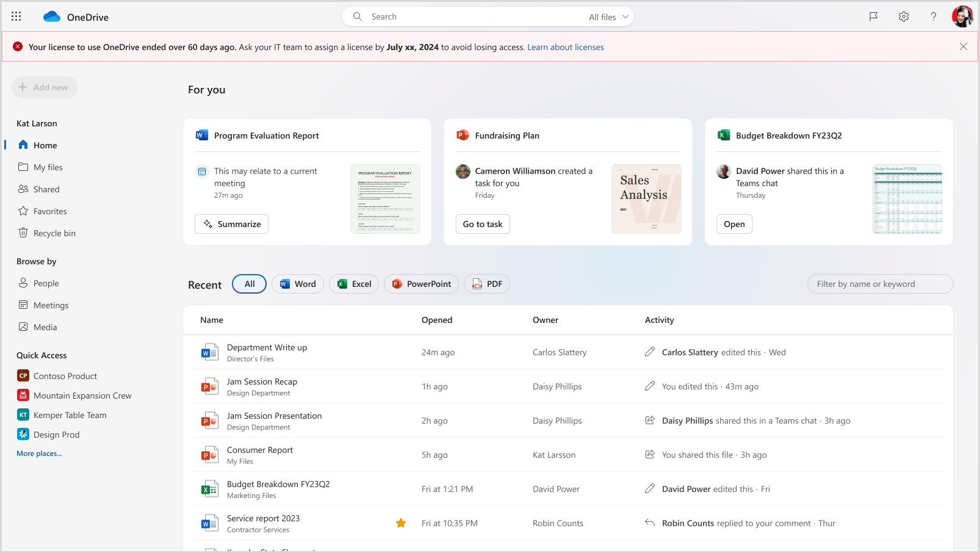Open the settings gear icon
Image resolution: width=980 pixels, height=553 pixels.
click(x=904, y=16)
